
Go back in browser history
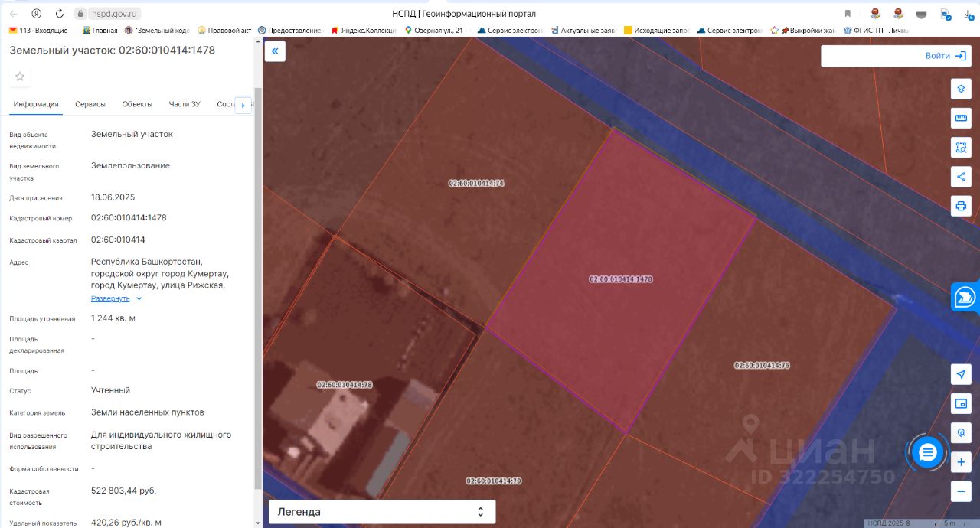tap(14, 14)
